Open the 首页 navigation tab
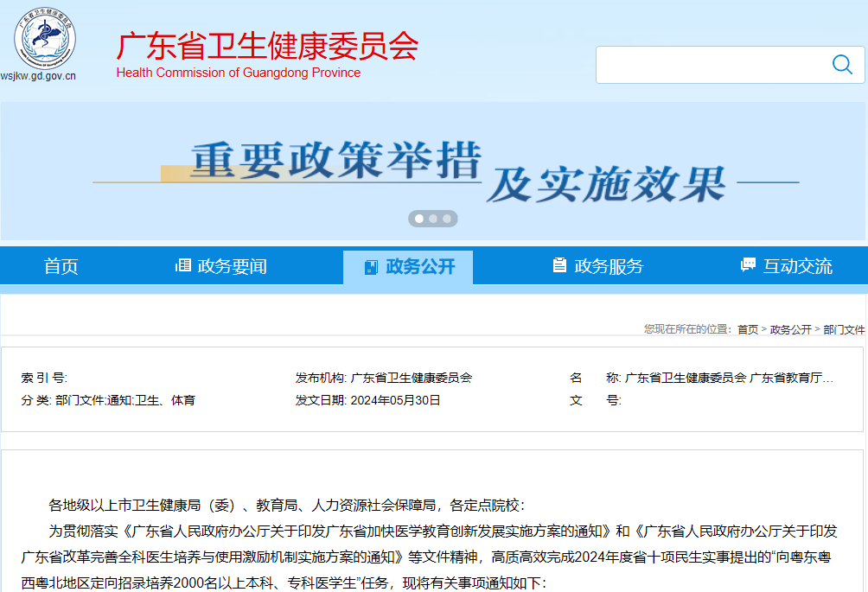This screenshot has height=592, width=868. 61,265
